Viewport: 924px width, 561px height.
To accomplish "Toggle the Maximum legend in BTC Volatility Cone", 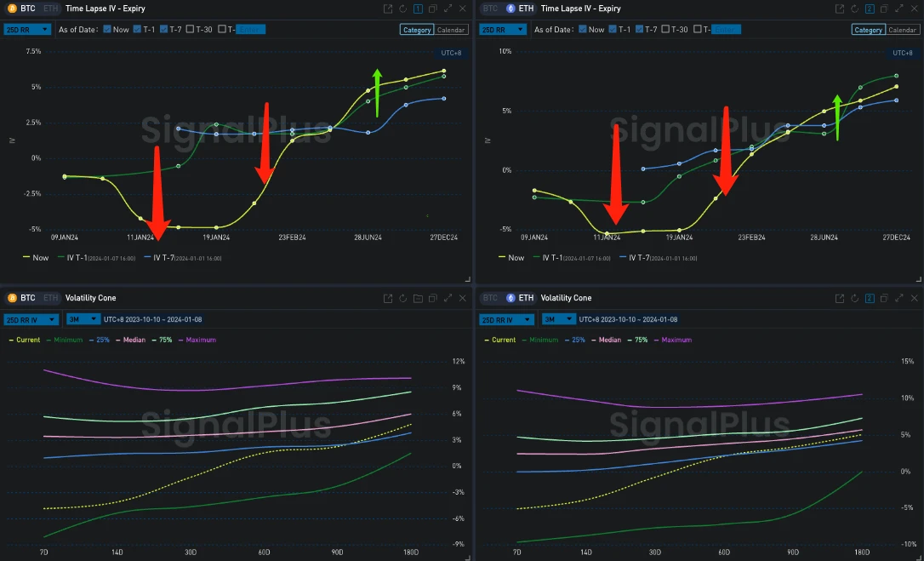I will (x=201, y=340).
